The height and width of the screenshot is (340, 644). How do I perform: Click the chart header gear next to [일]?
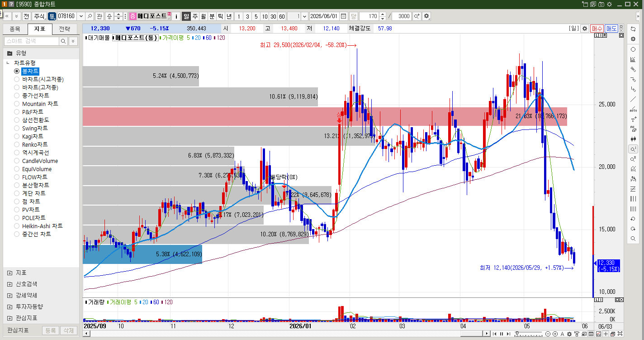pos(585,29)
